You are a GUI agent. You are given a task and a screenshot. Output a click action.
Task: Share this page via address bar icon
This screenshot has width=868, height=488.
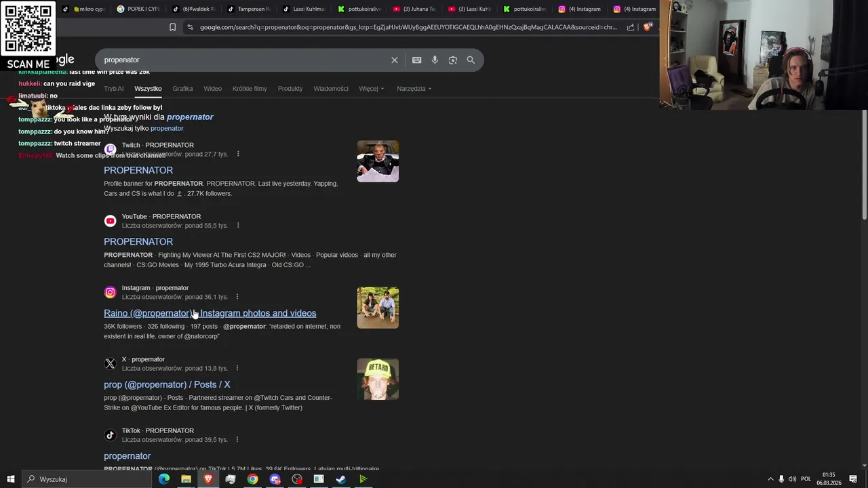coord(631,27)
